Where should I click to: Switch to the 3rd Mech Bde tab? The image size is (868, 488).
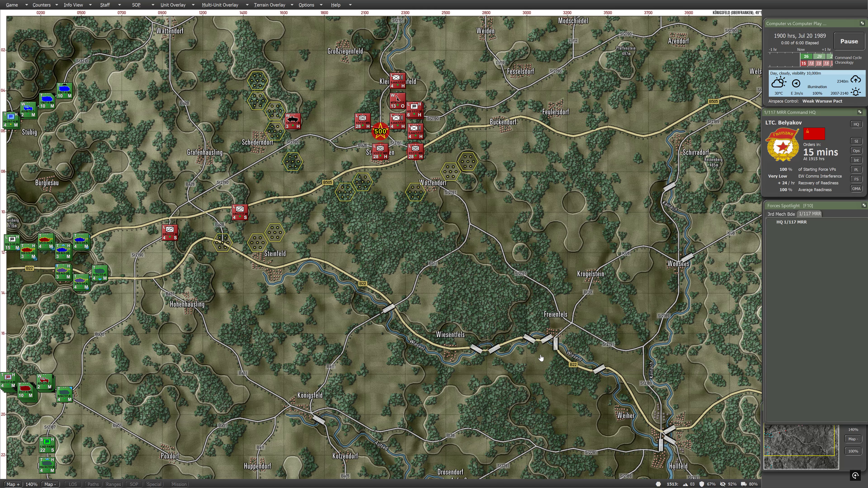[781, 214]
